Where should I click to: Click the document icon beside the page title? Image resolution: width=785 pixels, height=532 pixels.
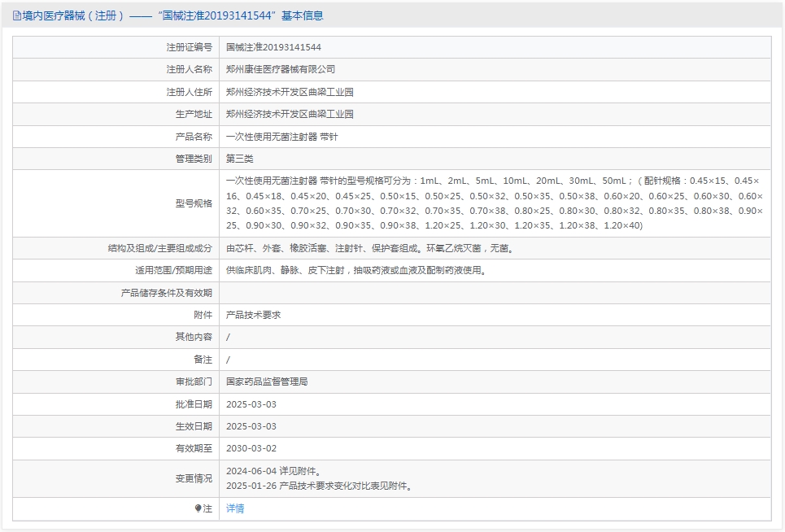pos(16,16)
